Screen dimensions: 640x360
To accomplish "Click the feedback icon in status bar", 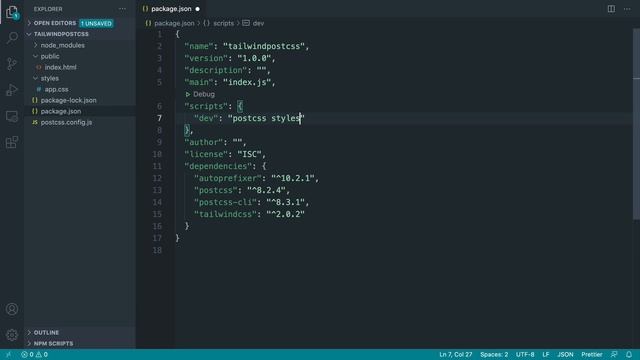I will tap(614, 354).
